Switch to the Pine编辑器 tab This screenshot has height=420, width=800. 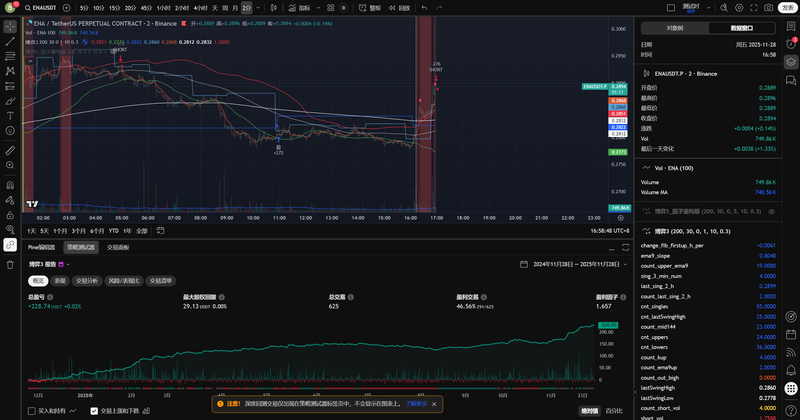pos(42,246)
